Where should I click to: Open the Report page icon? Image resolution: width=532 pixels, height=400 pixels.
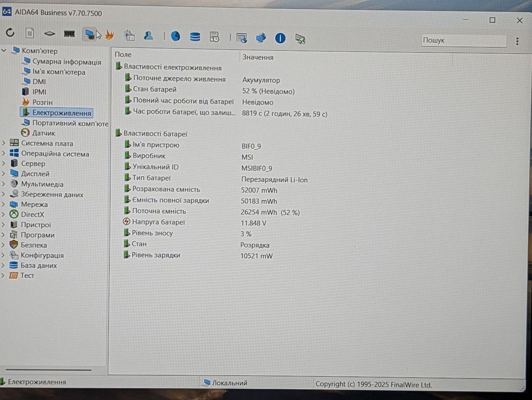point(30,33)
